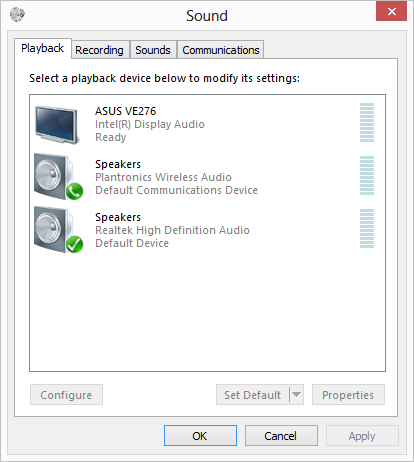The height and width of the screenshot is (462, 414).
Task: Click the Realtek speaker icon
Action: pyautogui.click(x=57, y=229)
